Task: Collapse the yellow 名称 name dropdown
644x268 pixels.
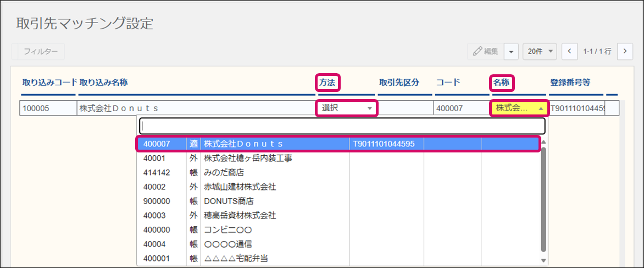Action: [519, 108]
